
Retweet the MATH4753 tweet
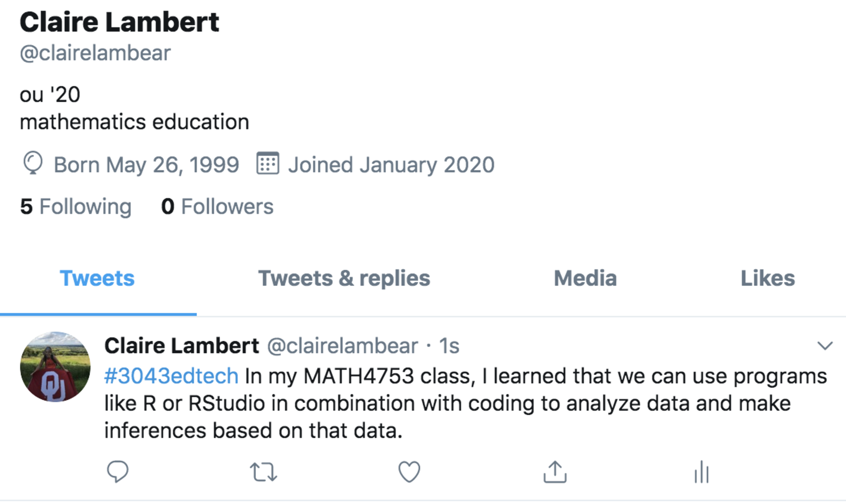pyautogui.click(x=264, y=472)
